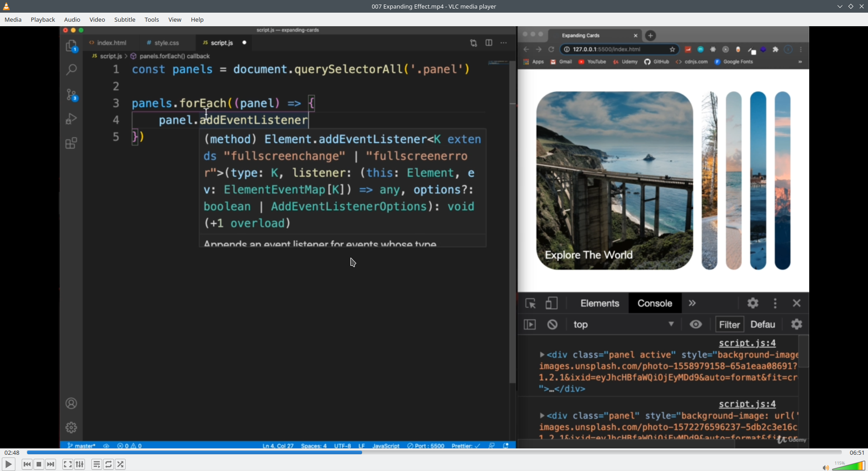Image resolution: width=868 pixels, height=471 pixels.
Task: Open the Search view in VS Code
Action: (71, 70)
